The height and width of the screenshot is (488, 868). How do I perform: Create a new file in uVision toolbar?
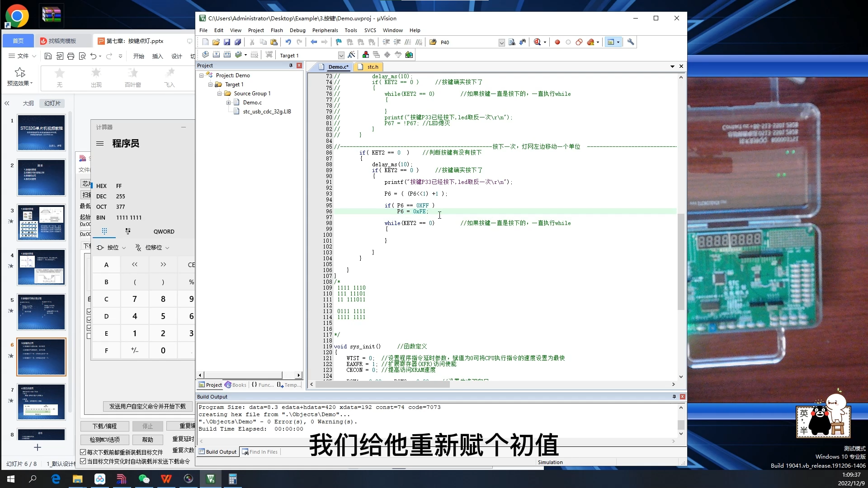point(205,42)
